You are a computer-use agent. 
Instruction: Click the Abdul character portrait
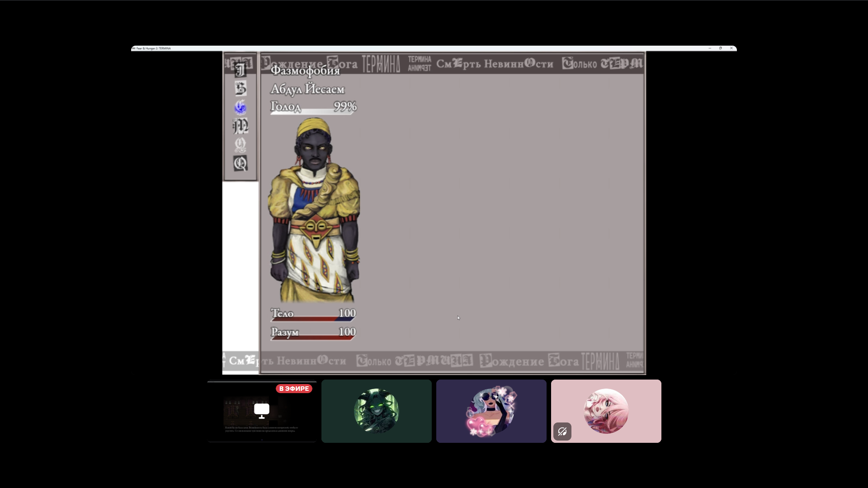click(x=314, y=210)
